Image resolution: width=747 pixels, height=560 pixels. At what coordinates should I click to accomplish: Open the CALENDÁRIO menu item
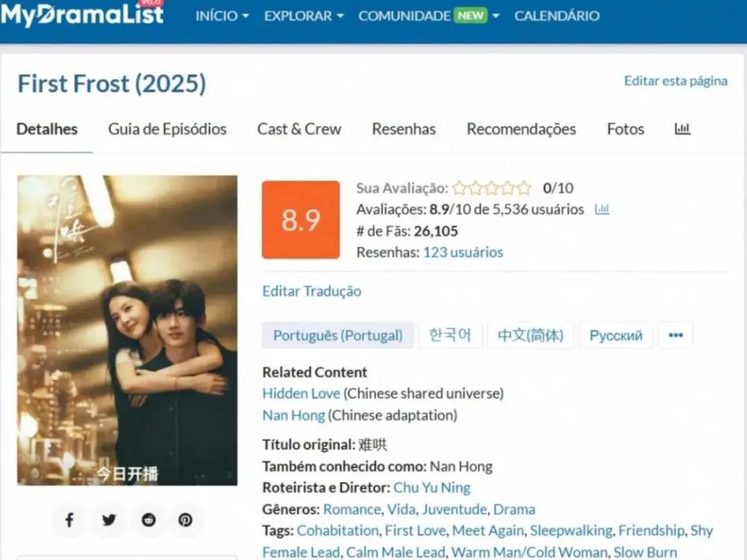[x=557, y=16]
